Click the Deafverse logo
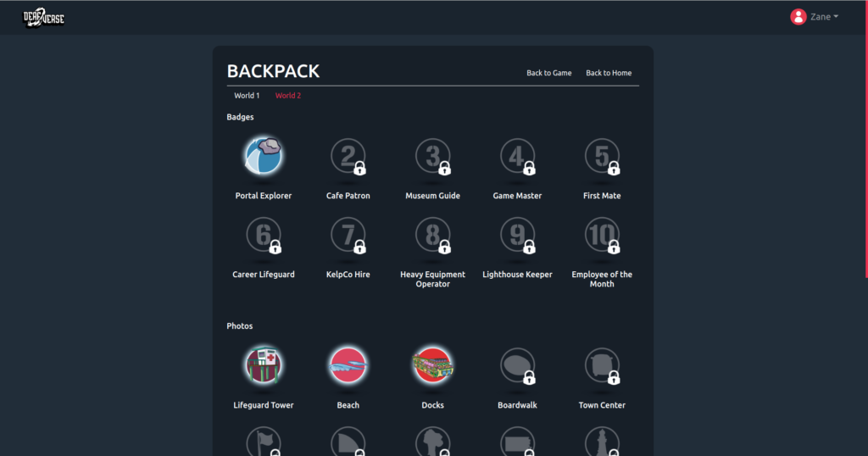 pyautogui.click(x=43, y=18)
